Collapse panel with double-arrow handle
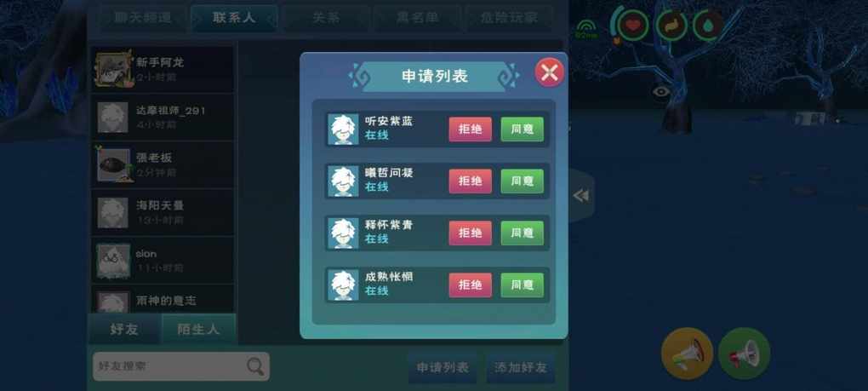 (580, 196)
